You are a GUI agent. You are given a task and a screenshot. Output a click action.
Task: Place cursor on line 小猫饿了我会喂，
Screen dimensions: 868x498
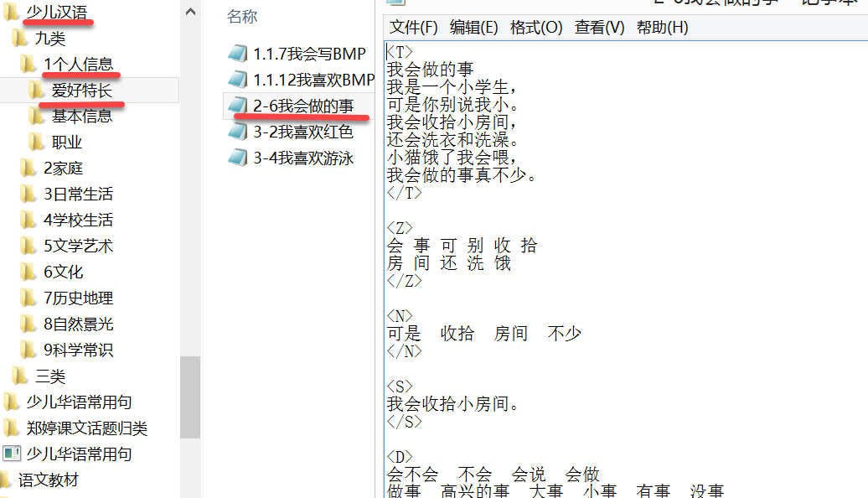click(452, 158)
